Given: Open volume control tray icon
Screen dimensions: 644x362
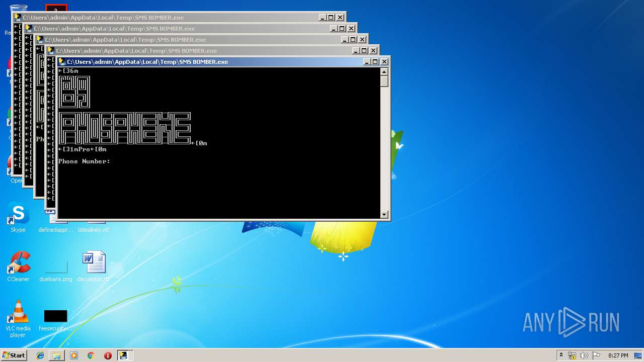Looking at the screenshot, I should (x=584, y=355).
